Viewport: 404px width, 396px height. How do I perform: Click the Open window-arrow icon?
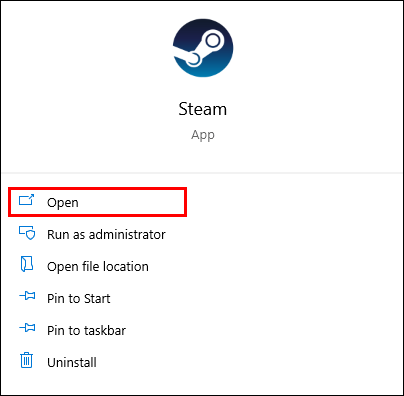click(27, 200)
